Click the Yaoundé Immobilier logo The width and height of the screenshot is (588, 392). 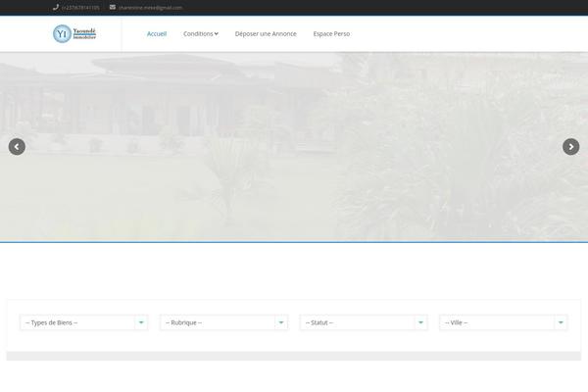(x=74, y=33)
